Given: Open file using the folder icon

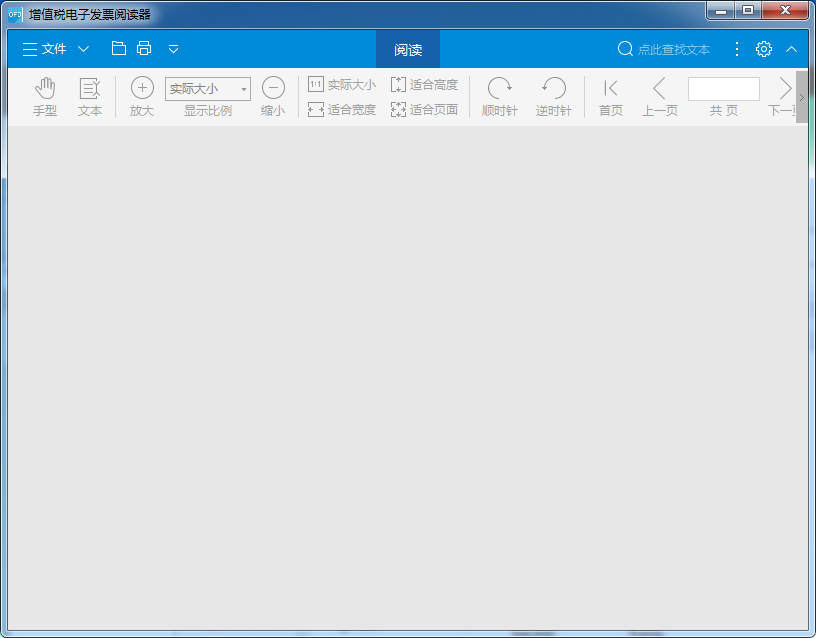Looking at the screenshot, I should 119,48.
